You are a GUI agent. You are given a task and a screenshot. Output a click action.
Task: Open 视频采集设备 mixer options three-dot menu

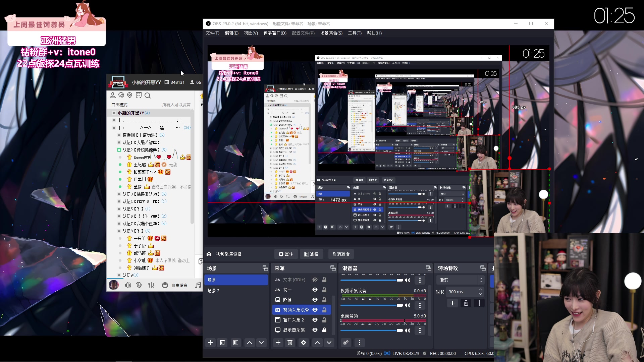[420, 305]
